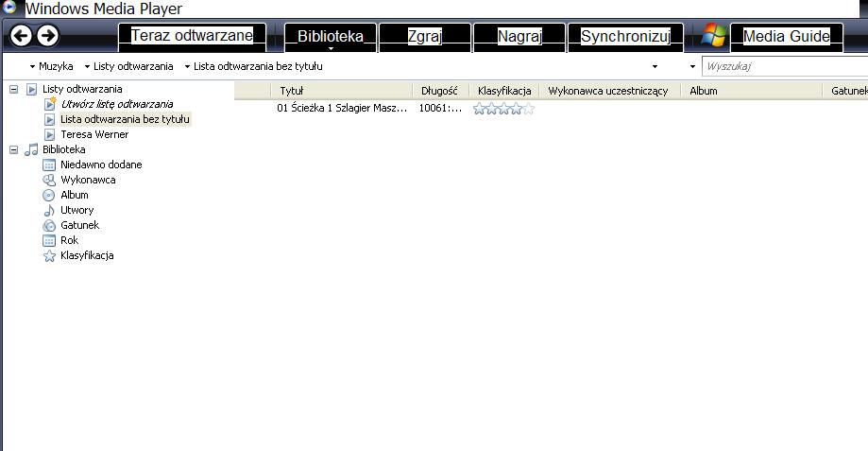The width and height of the screenshot is (868, 451).
Task: Sort by the Długość column header
Action: (441, 91)
